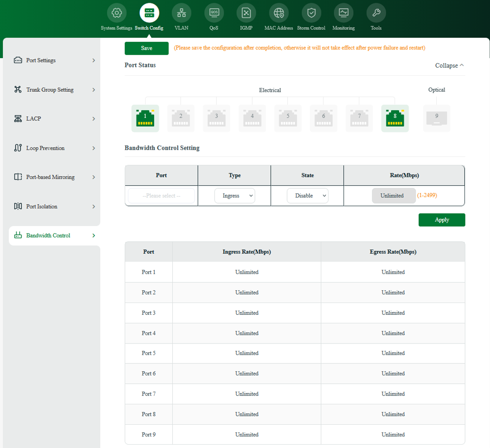
Task: Click the green Save button
Action: point(146,48)
